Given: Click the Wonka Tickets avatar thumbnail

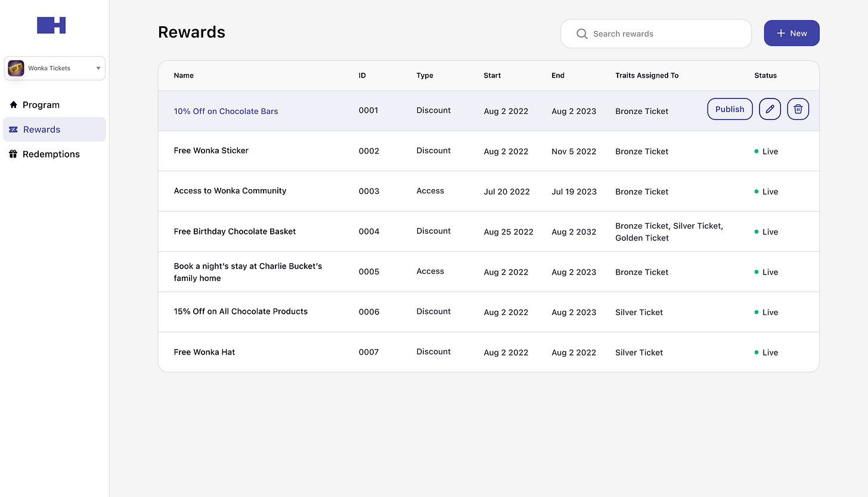Looking at the screenshot, I should pyautogui.click(x=16, y=68).
